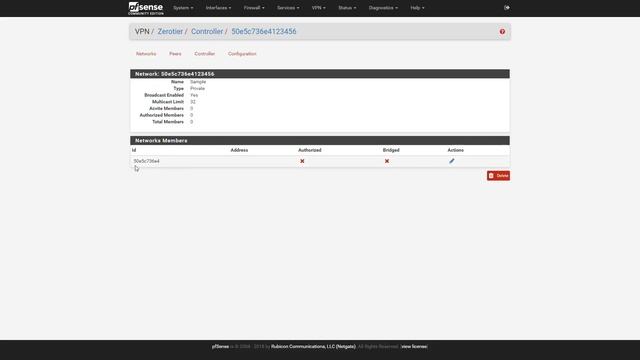This screenshot has height=360, width=640.
Task: Click the Multicast Limit value 32
Action: pyautogui.click(x=193, y=102)
